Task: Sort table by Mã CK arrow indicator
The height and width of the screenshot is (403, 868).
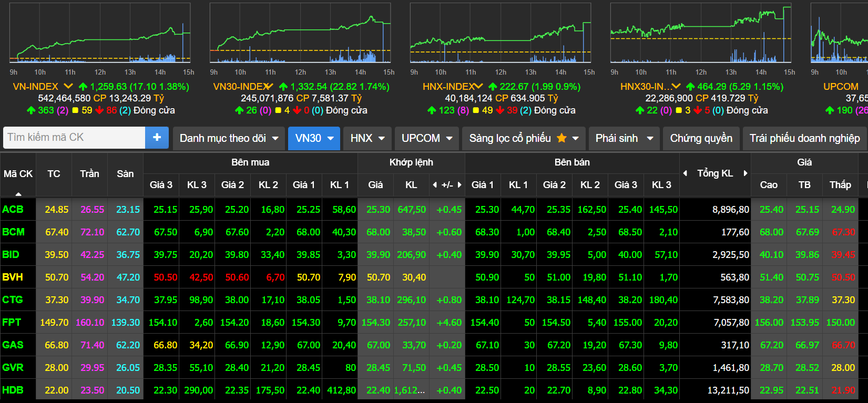Action: 18,194
